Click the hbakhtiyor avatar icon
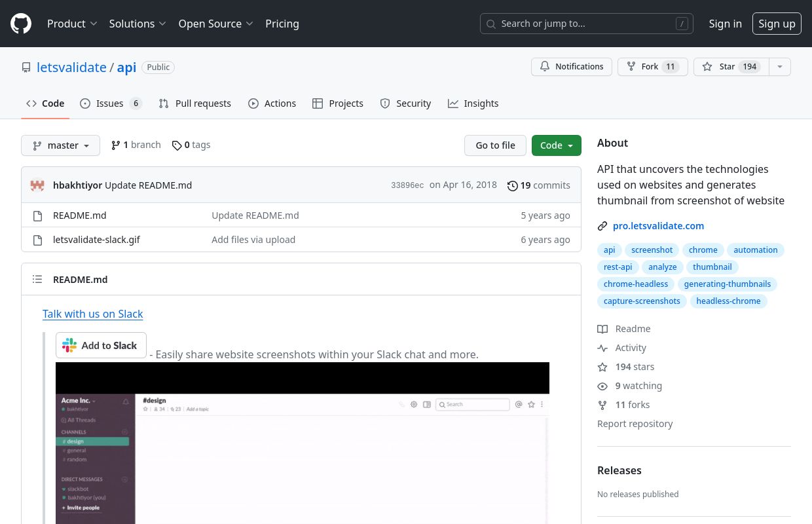The height and width of the screenshot is (524, 812). (37, 185)
